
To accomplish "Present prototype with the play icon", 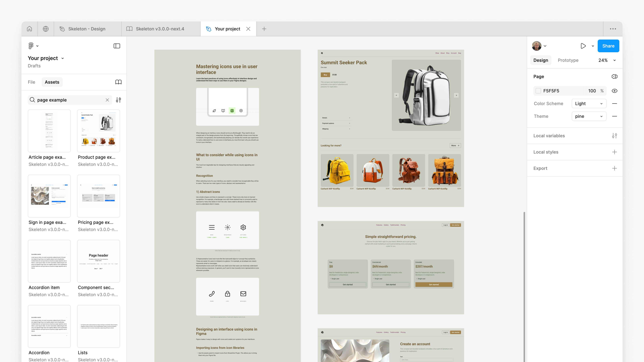I will point(583,46).
